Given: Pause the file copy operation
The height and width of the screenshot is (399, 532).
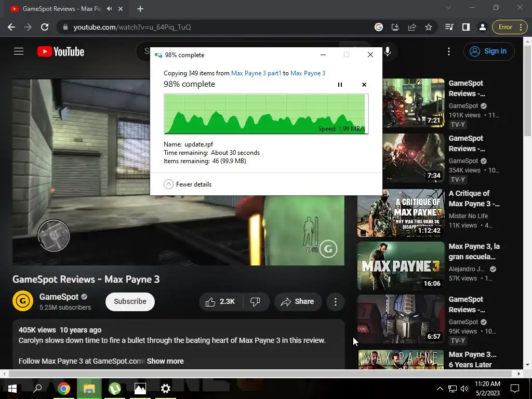Looking at the screenshot, I should (340, 85).
